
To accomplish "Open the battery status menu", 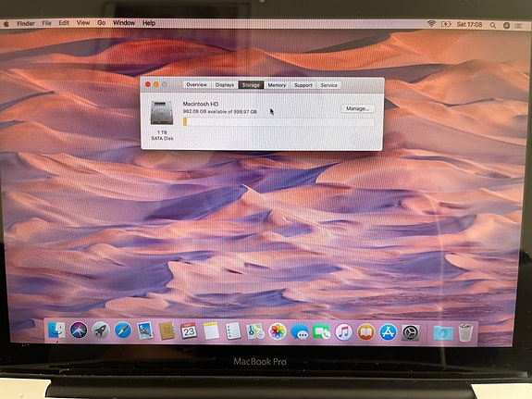I will click(446, 24).
